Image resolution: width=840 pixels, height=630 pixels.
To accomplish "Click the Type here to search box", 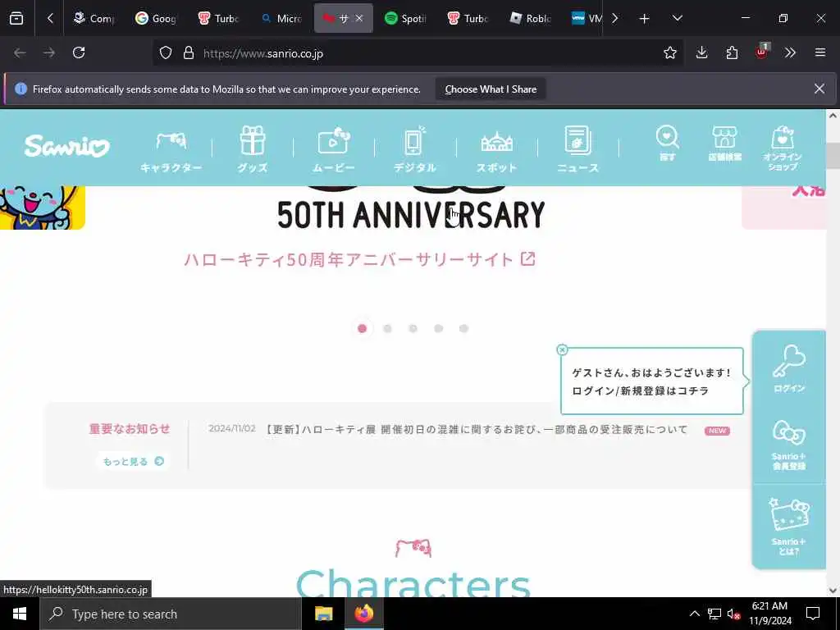I will point(171,614).
